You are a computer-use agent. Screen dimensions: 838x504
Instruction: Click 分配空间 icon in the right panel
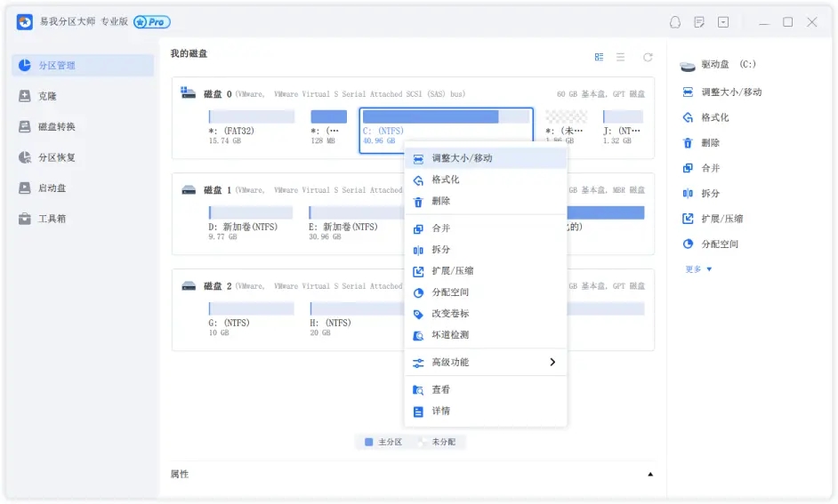pos(688,244)
